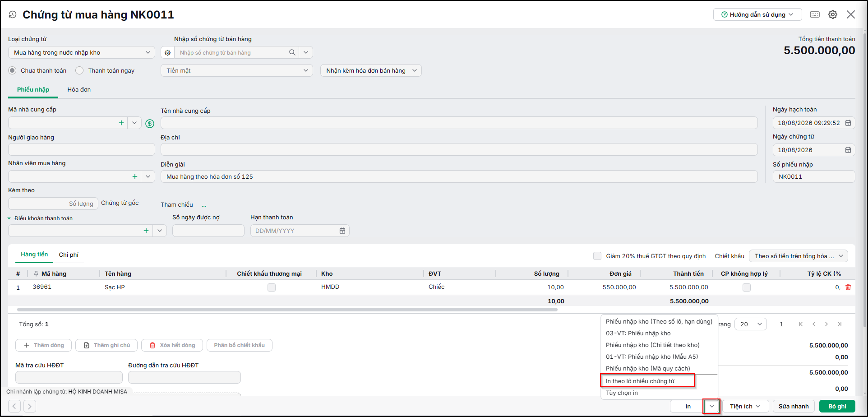This screenshot has width=868, height=417.
Task: Pin the Mã hàng column
Action: [36, 273]
